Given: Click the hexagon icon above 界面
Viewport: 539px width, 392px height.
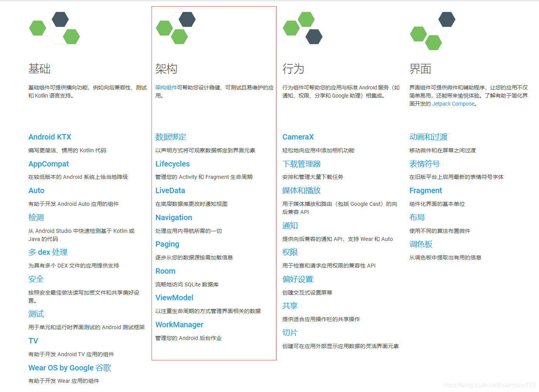Looking at the screenshot, I should 433,31.
